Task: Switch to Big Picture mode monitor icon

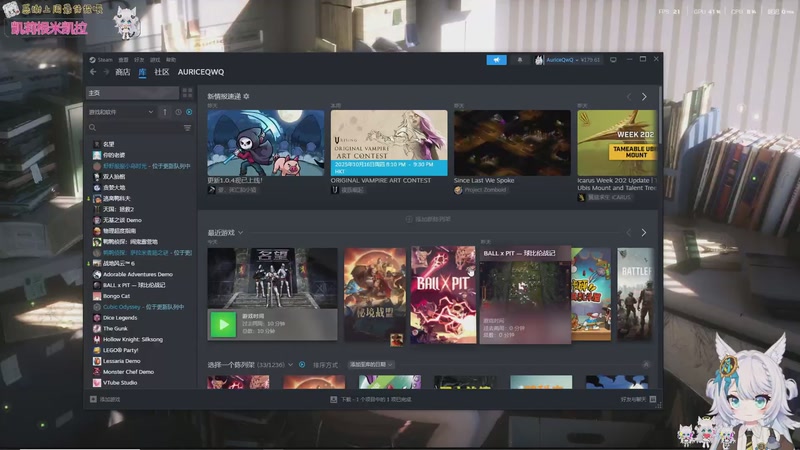Action: coord(613,60)
